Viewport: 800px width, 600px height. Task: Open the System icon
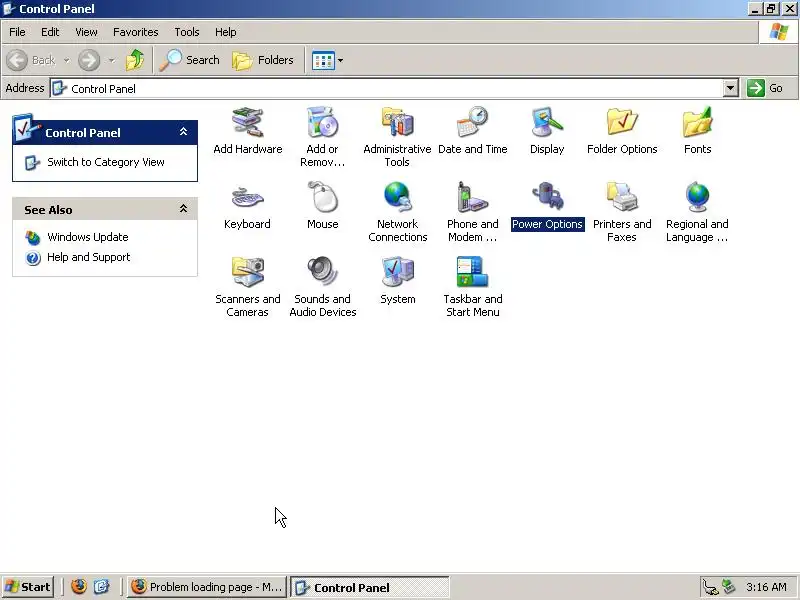pos(397,272)
